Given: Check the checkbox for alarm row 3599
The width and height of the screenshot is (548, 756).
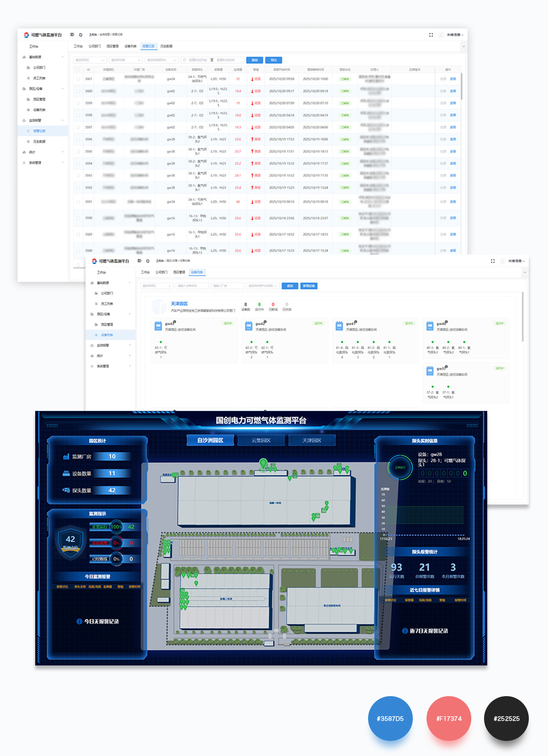Looking at the screenshot, I should [78, 103].
